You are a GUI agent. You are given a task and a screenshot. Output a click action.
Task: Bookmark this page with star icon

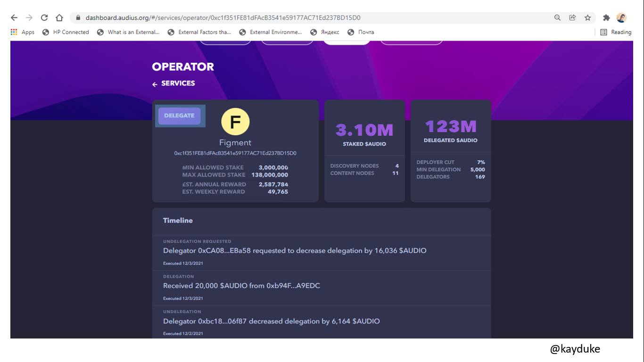(x=587, y=18)
